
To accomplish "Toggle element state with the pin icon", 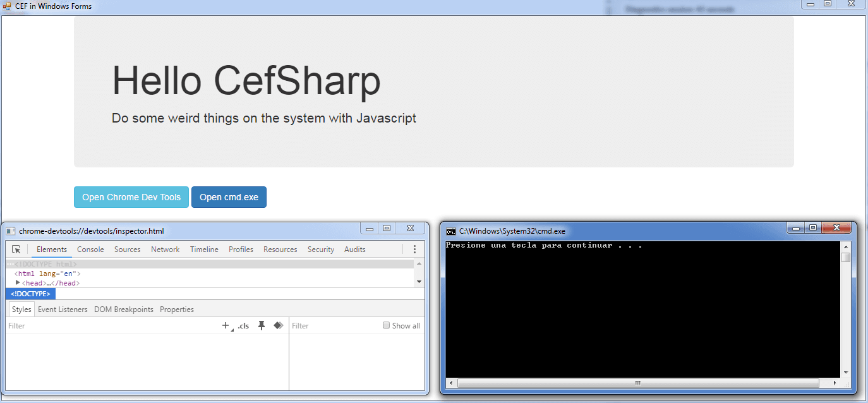I will (262, 325).
